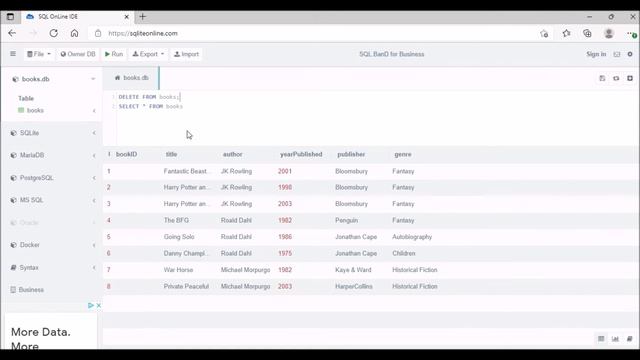Select the 'The BFG' title cell
640x360 pixels.
click(176, 220)
